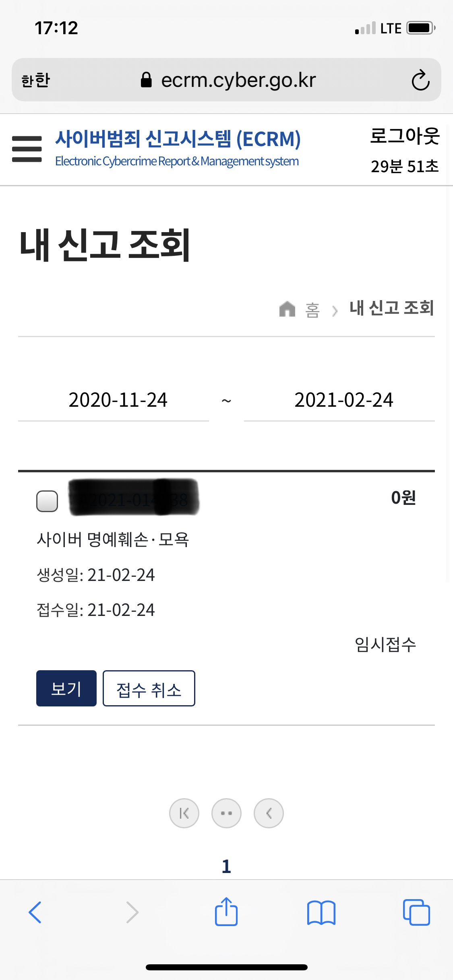
Task: Tap the home icon in breadcrumb
Action: point(287,309)
